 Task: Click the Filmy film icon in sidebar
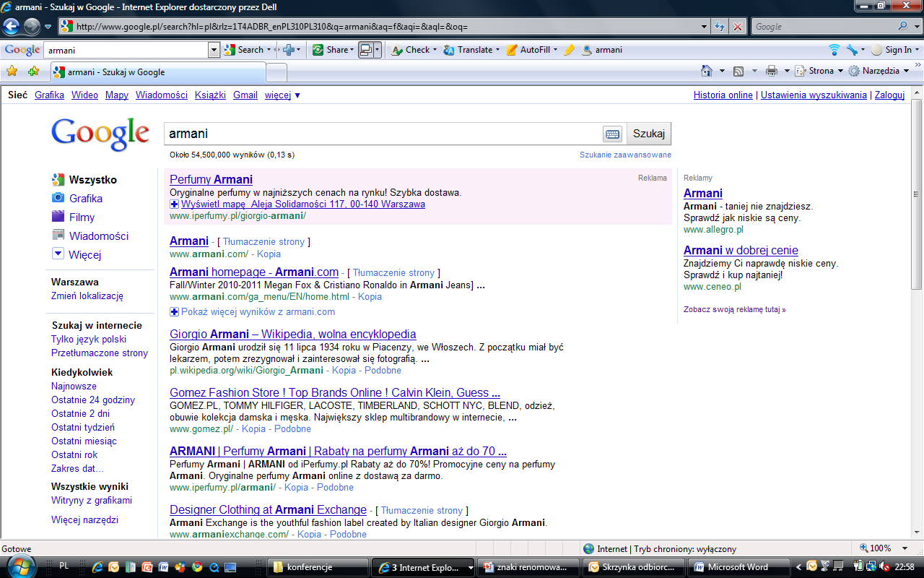[x=58, y=217]
